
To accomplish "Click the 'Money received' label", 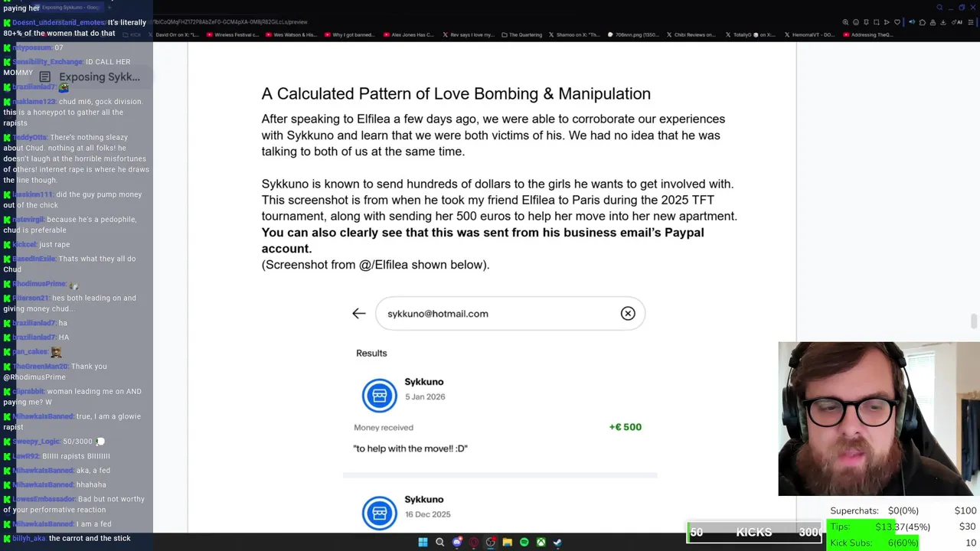I will pos(384,427).
